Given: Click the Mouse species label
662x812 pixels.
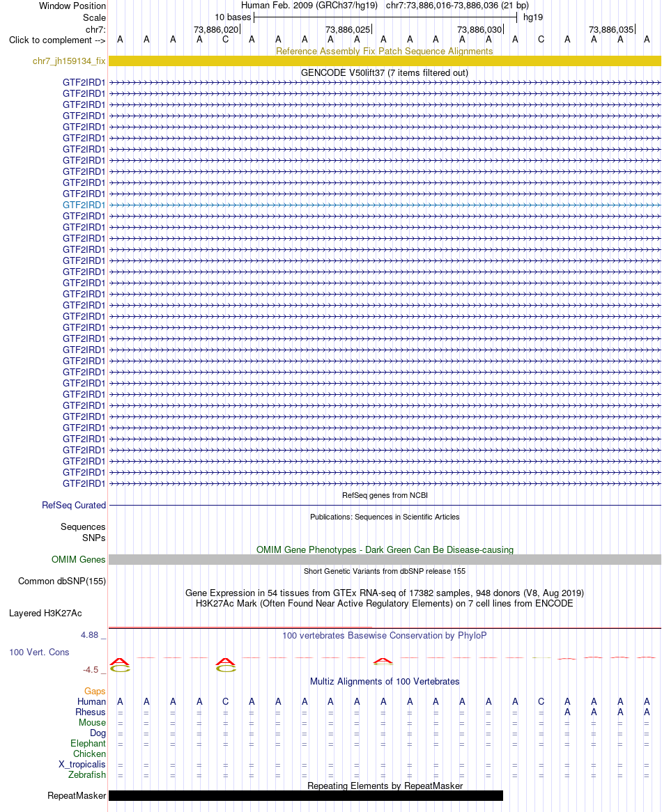Looking at the screenshot, I should pyautogui.click(x=92, y=723).
